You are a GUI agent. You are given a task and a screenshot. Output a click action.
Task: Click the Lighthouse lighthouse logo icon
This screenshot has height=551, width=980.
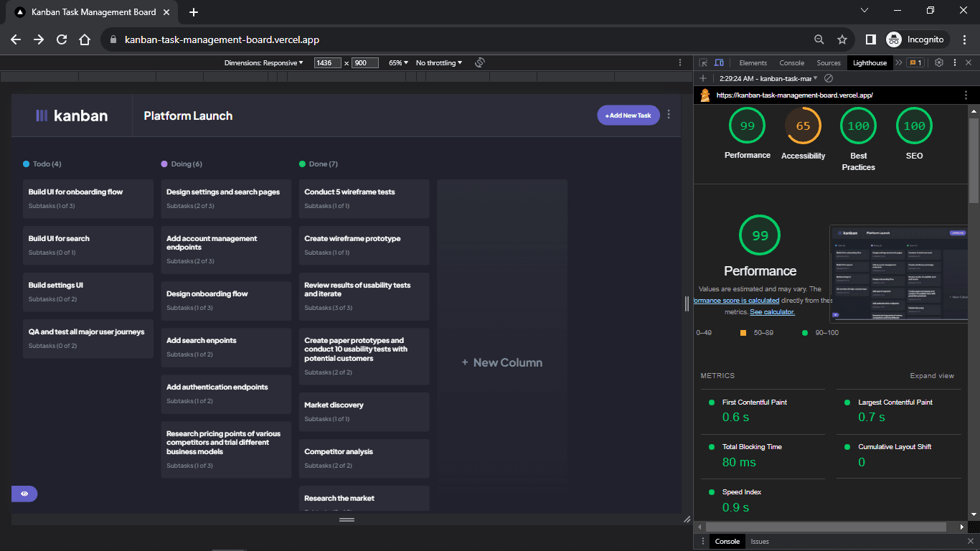(705, 95)
